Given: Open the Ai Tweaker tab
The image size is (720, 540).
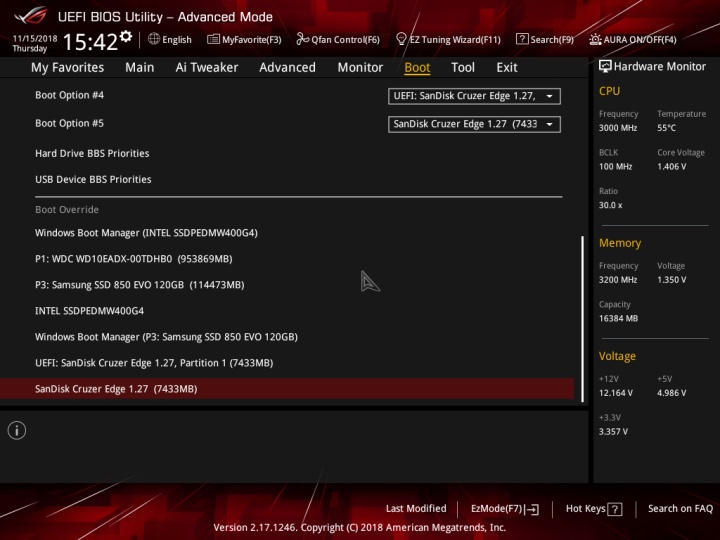Looking at the screenshot, I should tap(207, 68).
